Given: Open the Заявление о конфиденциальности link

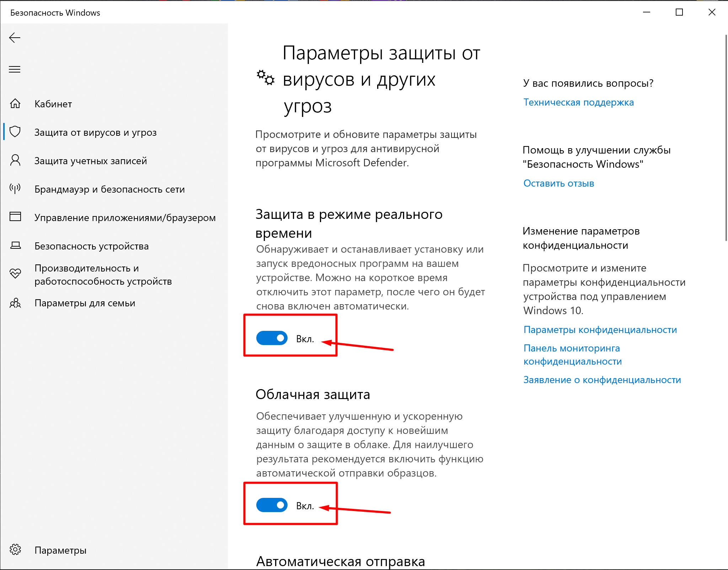Looking at the screenshot, I should (602, 380).
